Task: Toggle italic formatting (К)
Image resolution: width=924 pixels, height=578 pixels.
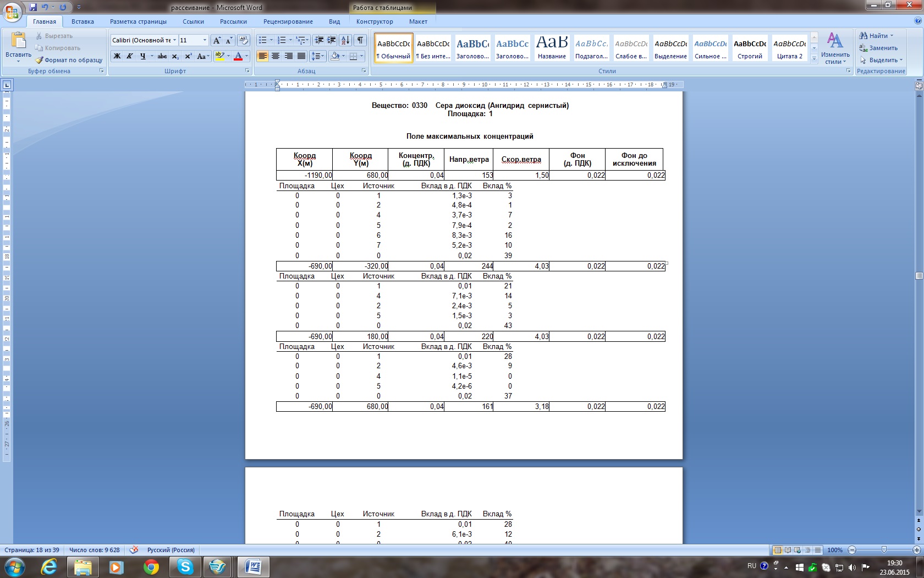Action: point(130,56)
